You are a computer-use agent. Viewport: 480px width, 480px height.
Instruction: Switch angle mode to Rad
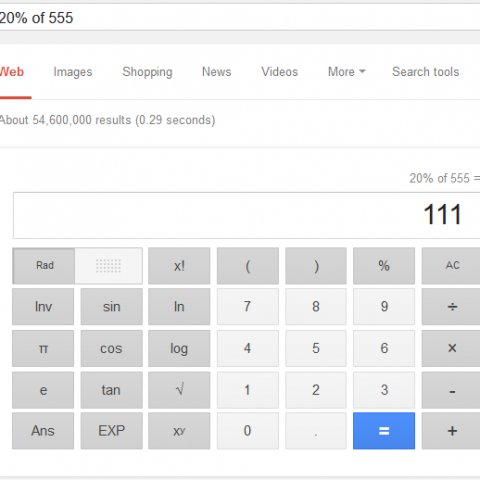click(x=44, y=266)
